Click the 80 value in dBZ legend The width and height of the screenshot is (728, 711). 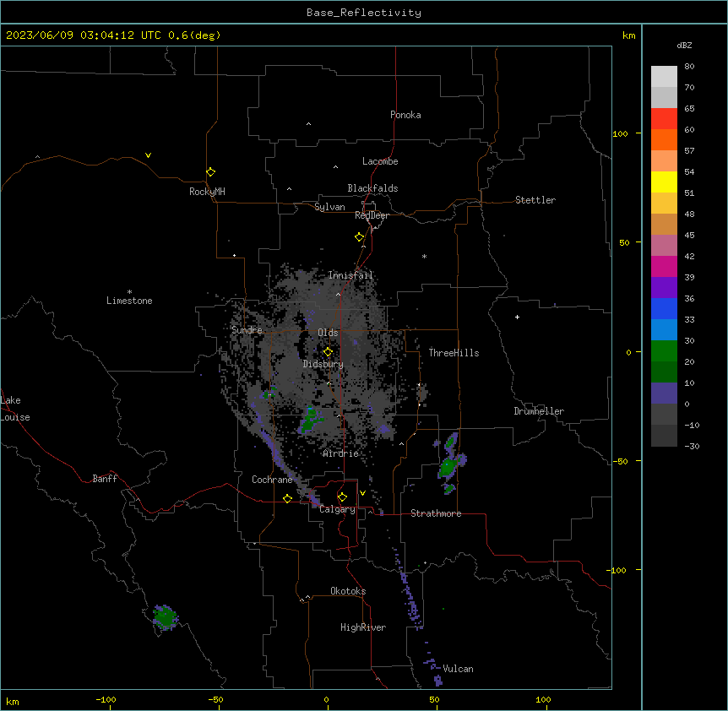(689, 67)
